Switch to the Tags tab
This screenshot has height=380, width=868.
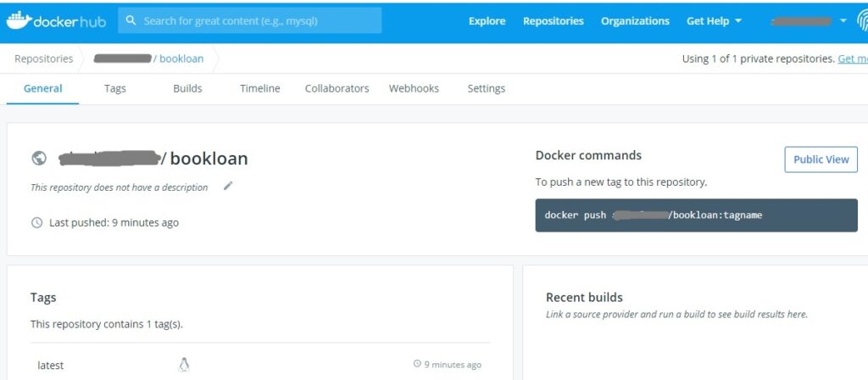(114, 88)
